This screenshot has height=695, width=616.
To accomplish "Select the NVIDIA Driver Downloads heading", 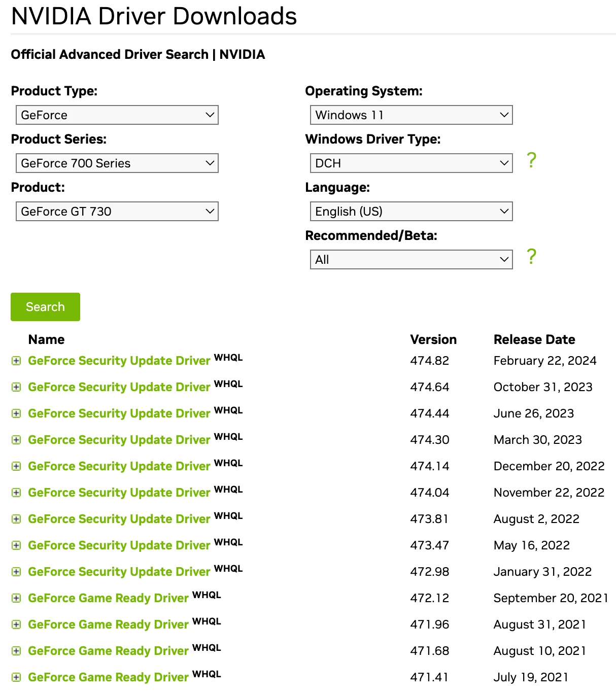I will [154, 16].
